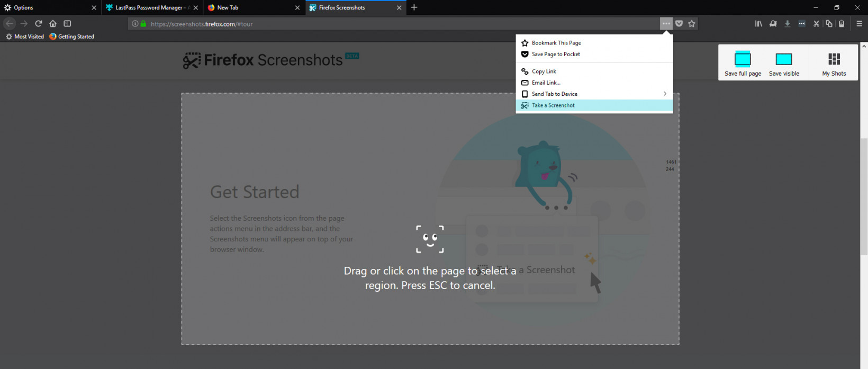868x369 pixels.
Task: Close the New Tab tab
Action: (297, 7)
